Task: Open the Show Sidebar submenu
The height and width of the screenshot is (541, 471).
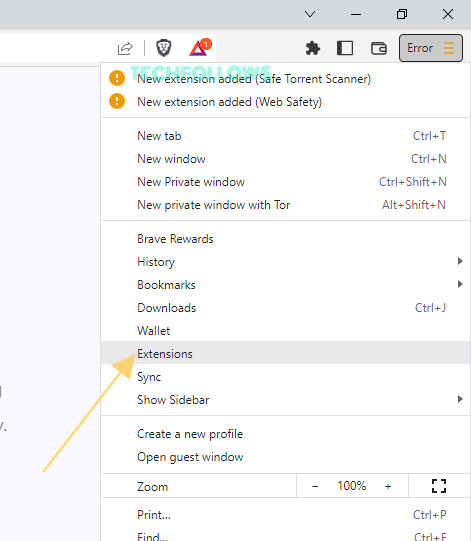Action: pos(286,400)
